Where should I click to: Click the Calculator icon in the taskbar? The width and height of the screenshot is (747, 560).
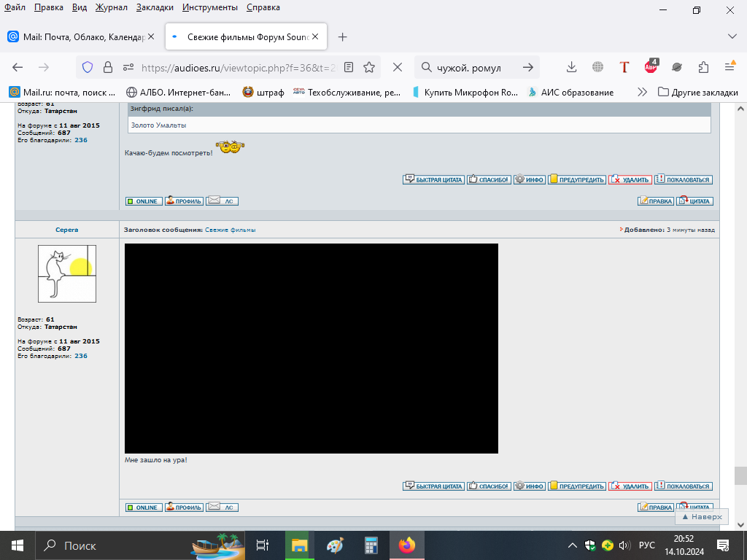[371, 545]
